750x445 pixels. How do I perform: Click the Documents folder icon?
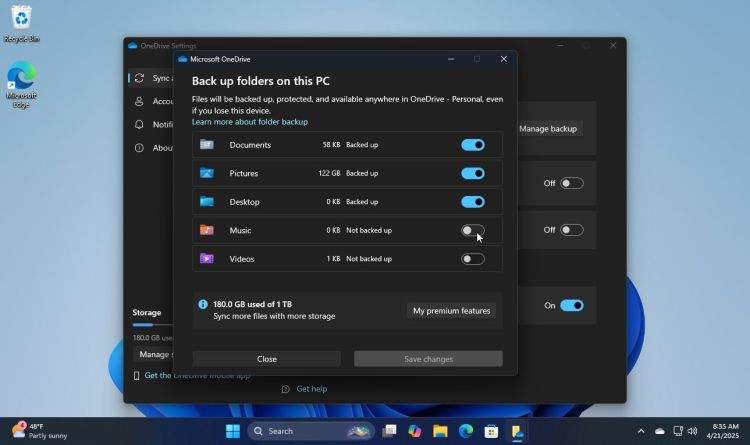point(207,145)
